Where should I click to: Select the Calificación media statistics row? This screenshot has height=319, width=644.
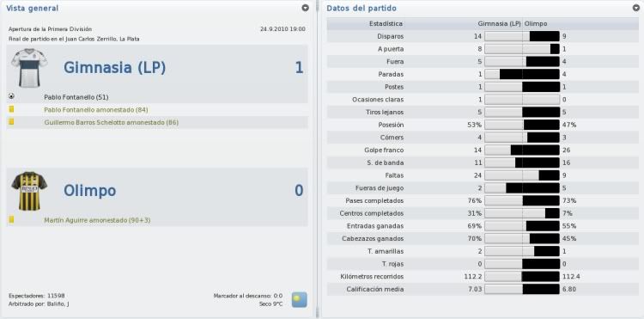(483, 290)
